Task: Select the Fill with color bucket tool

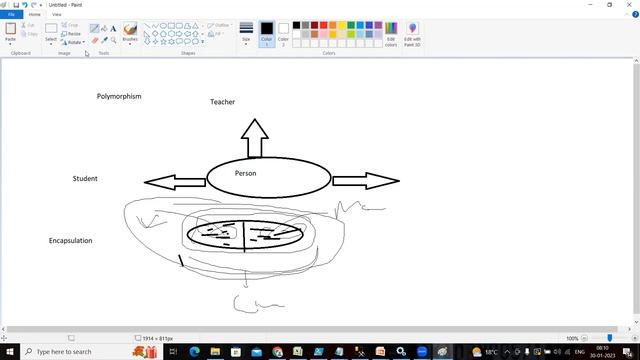Action: coord(104,29)
